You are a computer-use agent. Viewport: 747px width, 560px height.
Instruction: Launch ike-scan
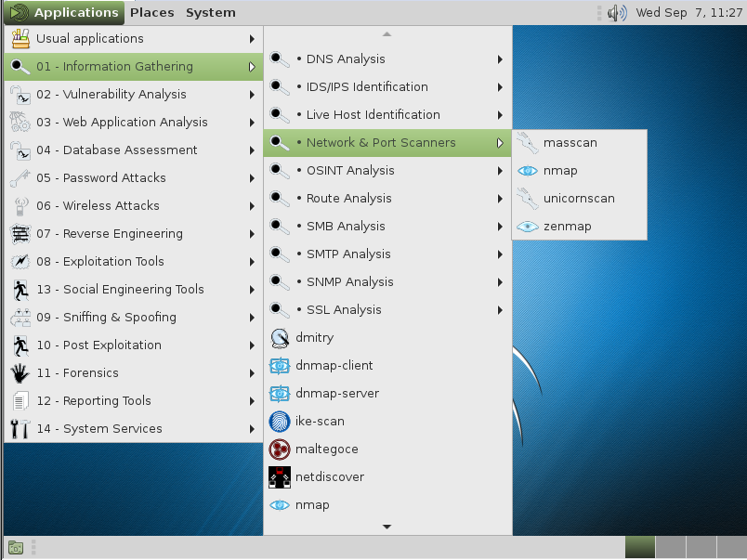pyautogui.click(x=387, y=422)
